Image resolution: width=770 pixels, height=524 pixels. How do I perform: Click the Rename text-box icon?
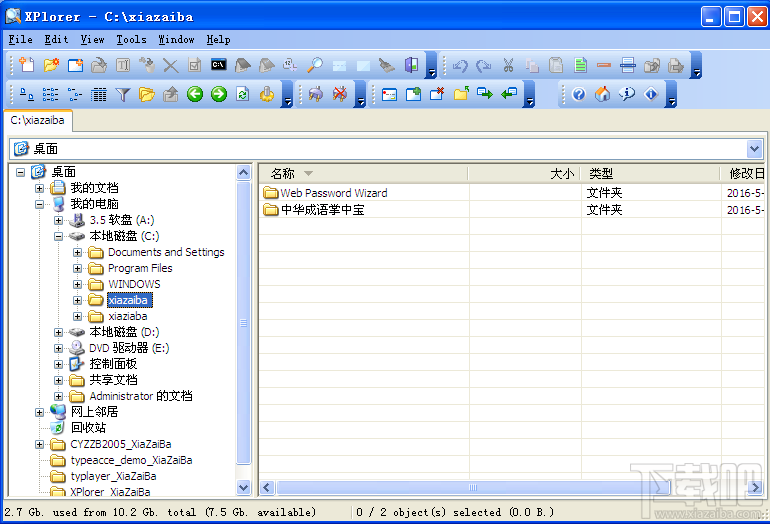click(123, 65)
